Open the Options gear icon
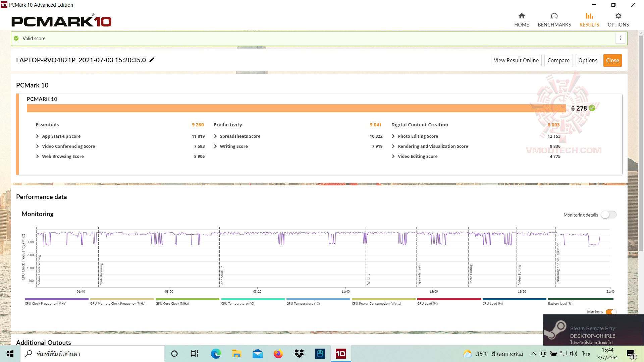 coord(618,16)
